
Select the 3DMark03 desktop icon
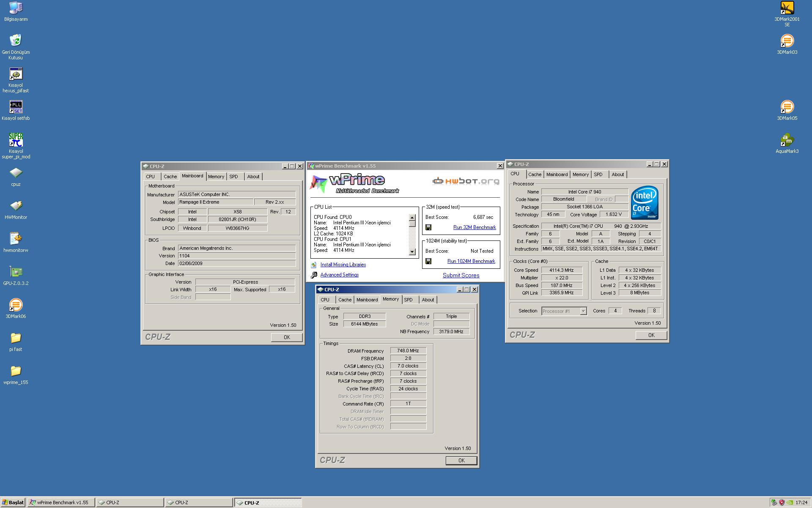click(787, 41)
